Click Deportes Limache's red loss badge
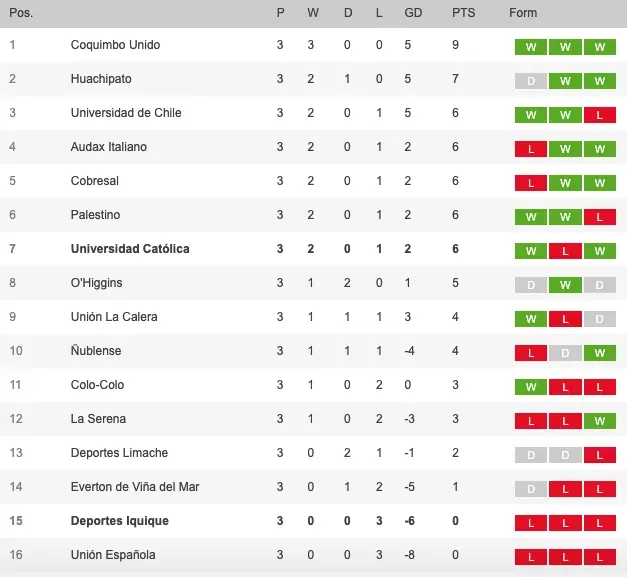The width and height of the screenshot is (627, 577). coord(599,454)
